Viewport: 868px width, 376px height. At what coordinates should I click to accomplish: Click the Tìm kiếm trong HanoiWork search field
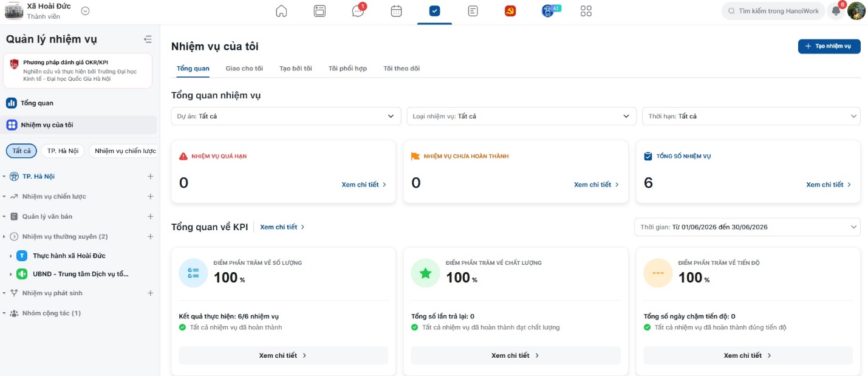pos(772,11)
